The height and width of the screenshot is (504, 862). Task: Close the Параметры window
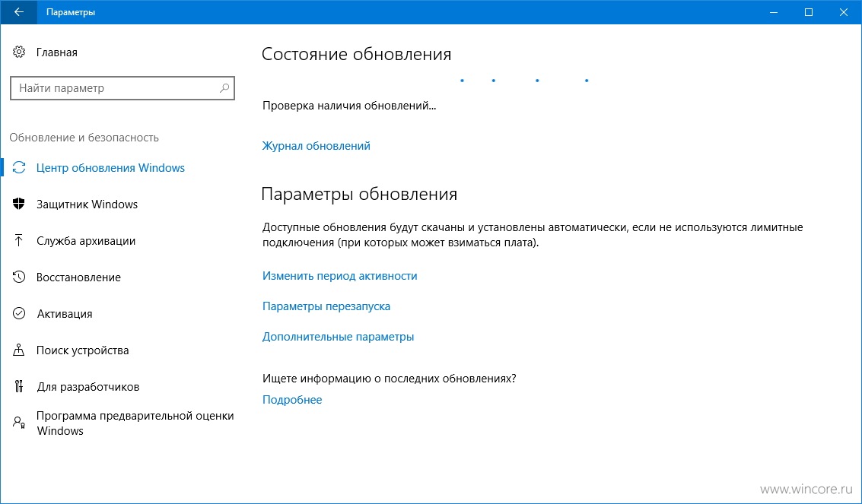coord(844,12)
